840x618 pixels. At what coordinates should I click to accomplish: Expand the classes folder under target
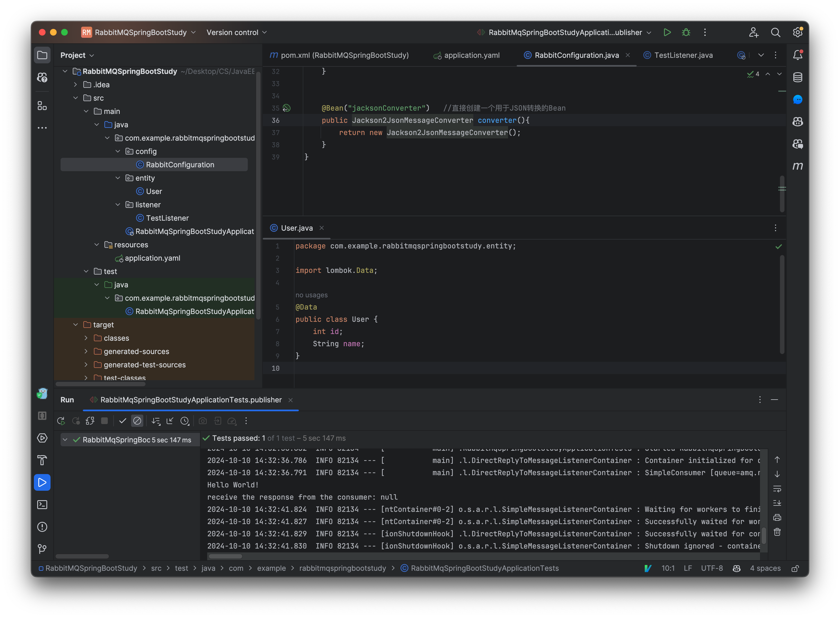click(x=86, y=338)
